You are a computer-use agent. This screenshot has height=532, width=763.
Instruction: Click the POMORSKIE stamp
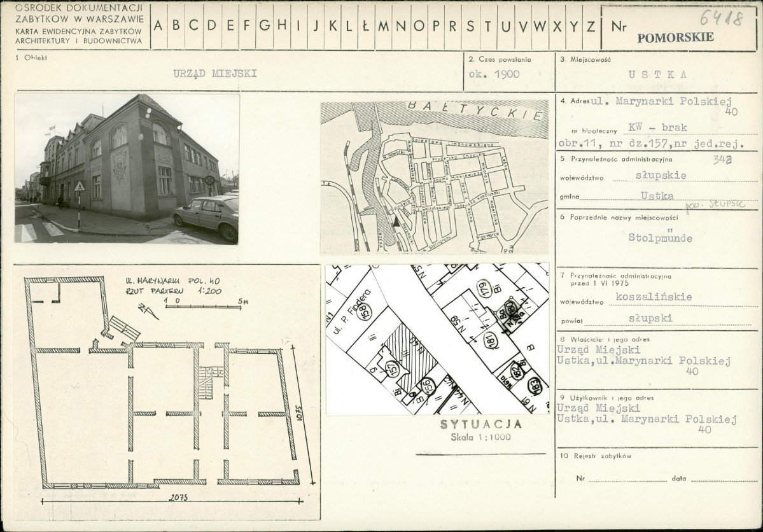(x=676, y=38)
